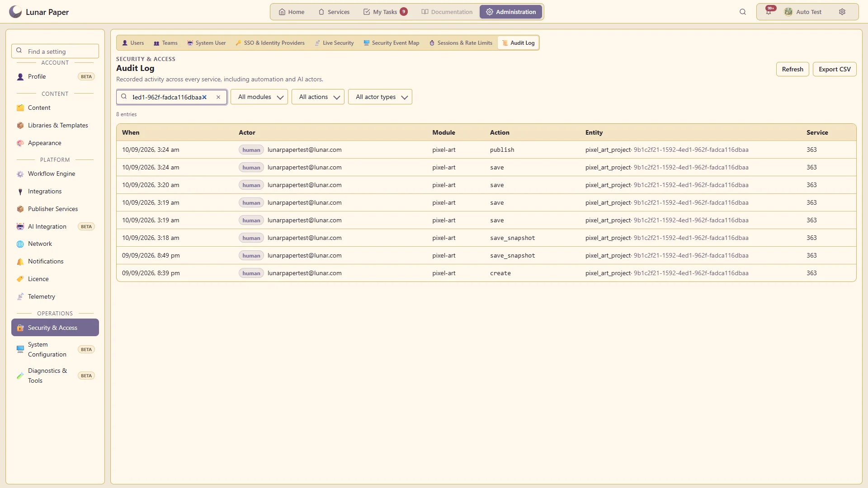Open Services in top navigation
The height and width of the screenshot is (488, 868).
tap(334, 12)
